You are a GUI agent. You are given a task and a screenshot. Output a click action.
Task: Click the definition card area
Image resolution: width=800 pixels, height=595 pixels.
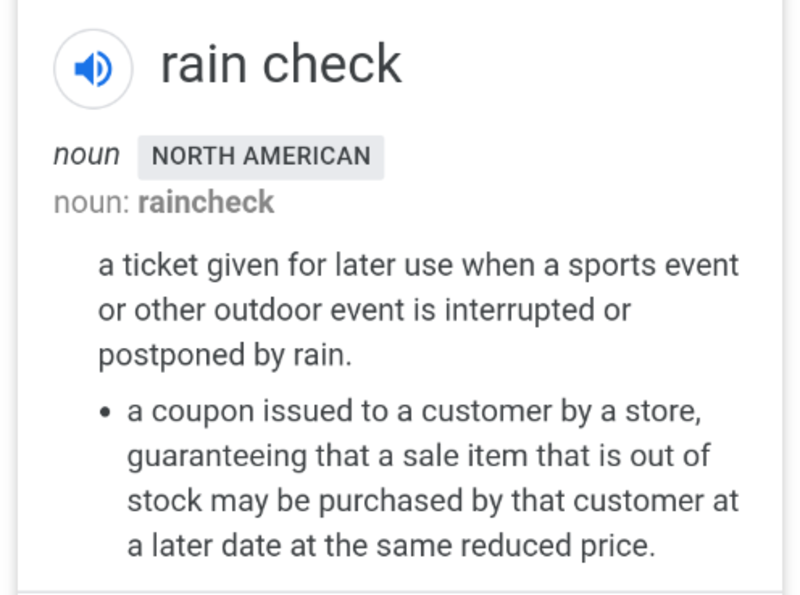click(x=400, y=300)
